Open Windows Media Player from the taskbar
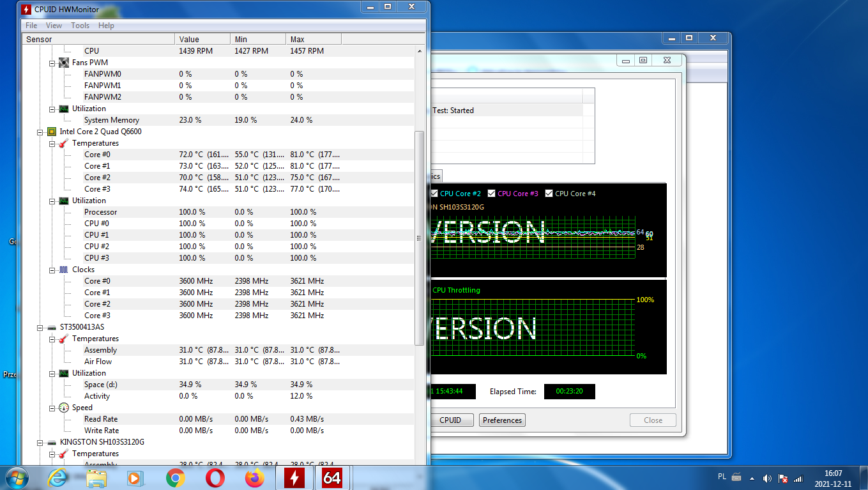868x490 pixels. (x=135, y=478)
